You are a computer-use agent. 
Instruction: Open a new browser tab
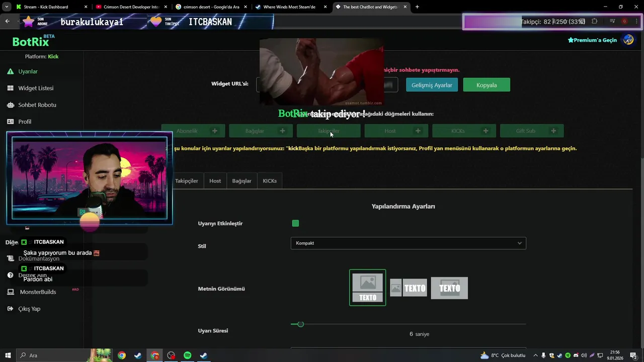point(417,7)
